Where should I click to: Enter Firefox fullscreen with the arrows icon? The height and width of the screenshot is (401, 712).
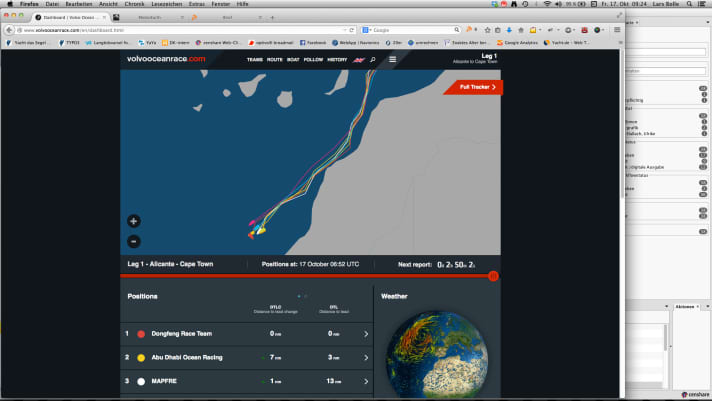619,15
